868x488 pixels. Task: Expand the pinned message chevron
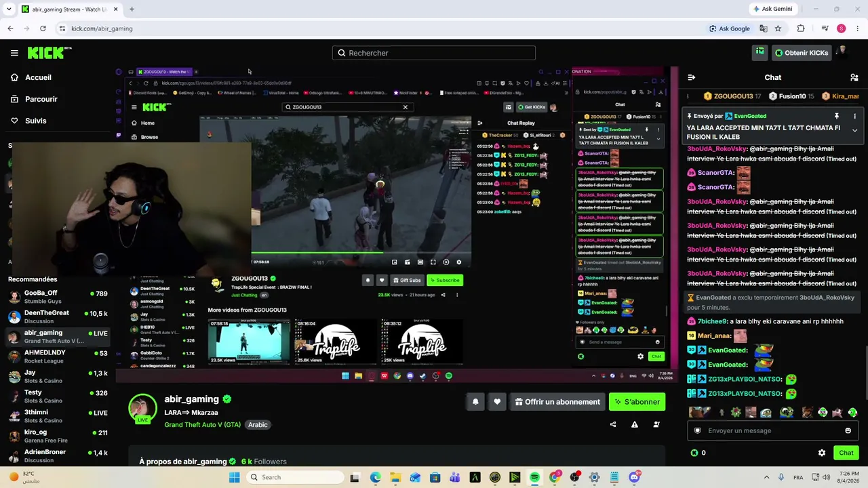point(854,130)
